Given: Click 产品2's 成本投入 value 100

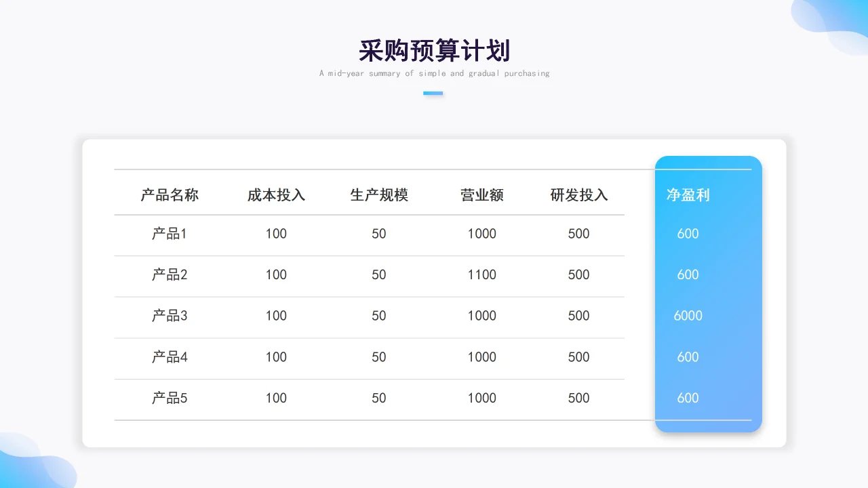Looking at the screenshot, I should [x=276, y=274].
